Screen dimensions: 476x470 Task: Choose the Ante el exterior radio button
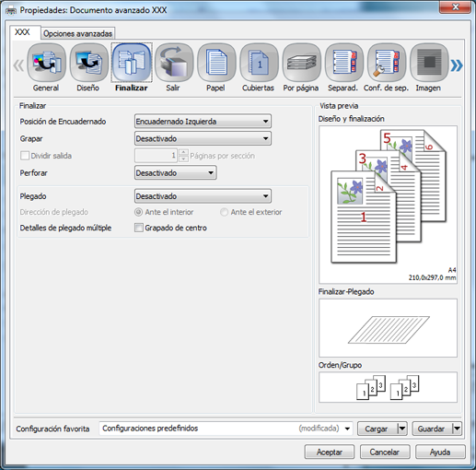point(224,212)
